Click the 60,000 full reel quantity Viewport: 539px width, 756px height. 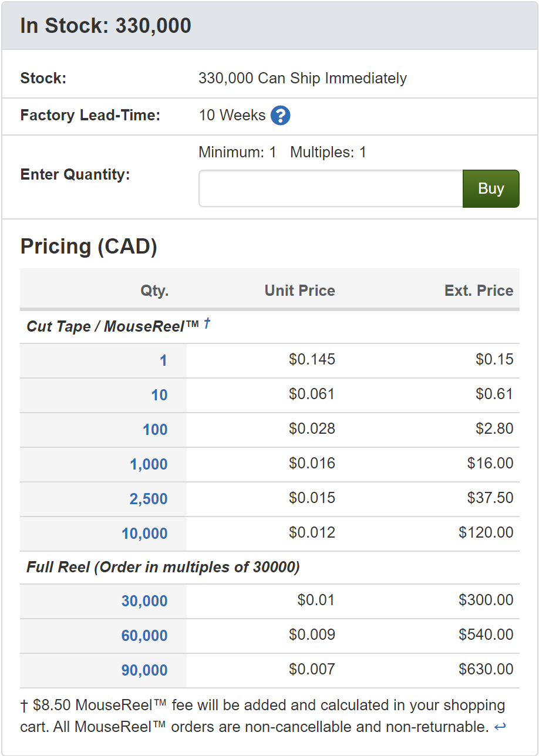(x=144, y=636)
